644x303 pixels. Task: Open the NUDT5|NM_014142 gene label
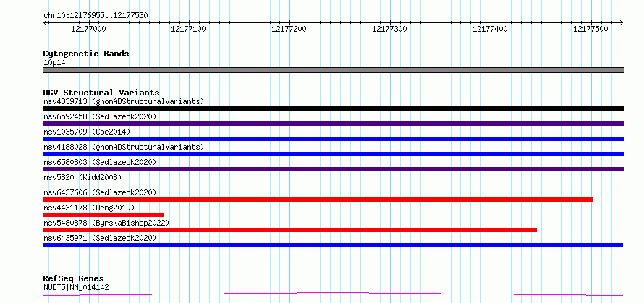pos(76,287)
